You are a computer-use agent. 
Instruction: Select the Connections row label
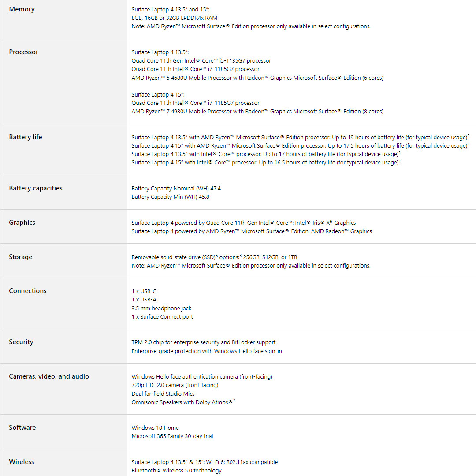point(28,291)
